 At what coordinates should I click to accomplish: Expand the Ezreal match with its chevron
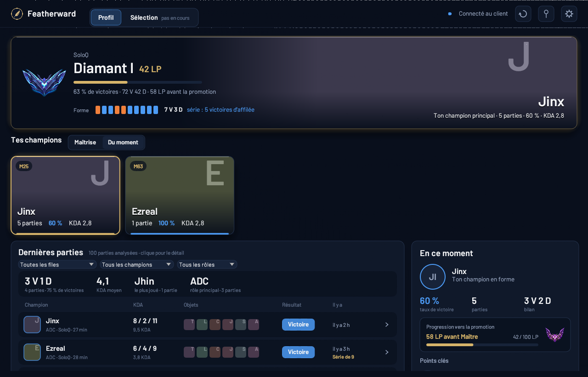tap(387, 352)
